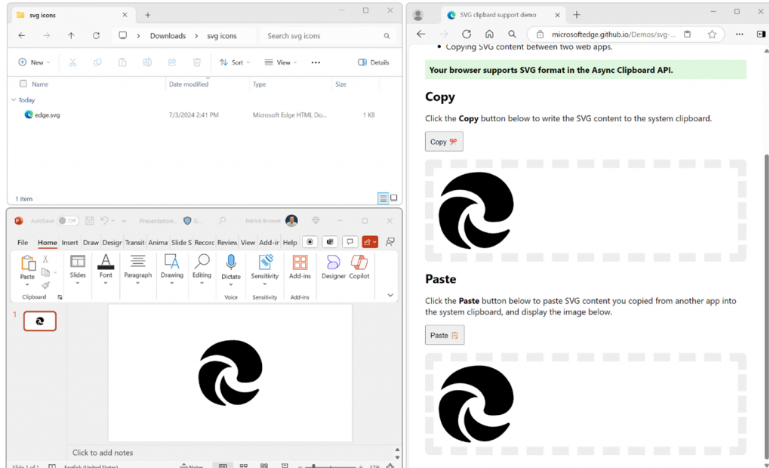Collapse the PowerPoint ribbon using the chevron
The height and width of the screenshot is (468, 769).
(390, 295)
